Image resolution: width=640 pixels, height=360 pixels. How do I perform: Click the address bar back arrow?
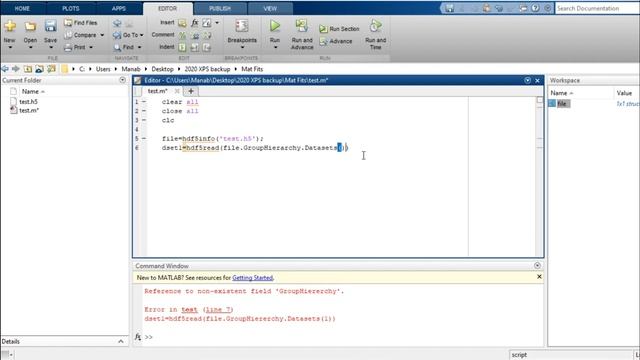pyautogui.click(x=5, y=69)
